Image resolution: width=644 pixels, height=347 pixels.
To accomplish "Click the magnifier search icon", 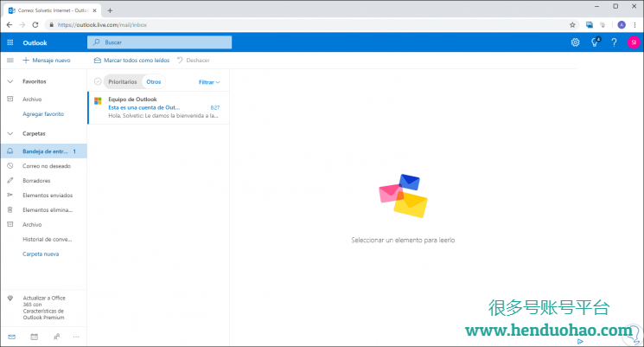I will (x=97, y=42).
